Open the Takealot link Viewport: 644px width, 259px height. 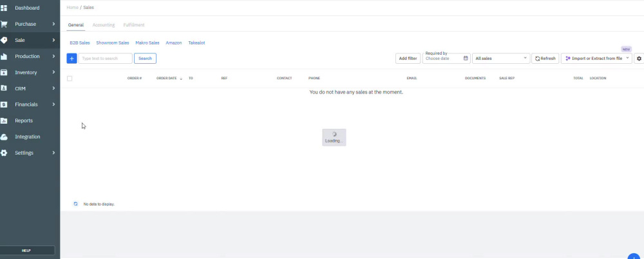(196, 43)
